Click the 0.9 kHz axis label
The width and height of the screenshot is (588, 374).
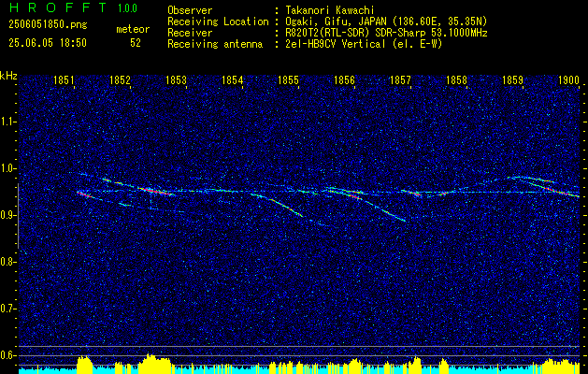pos(7,215)
